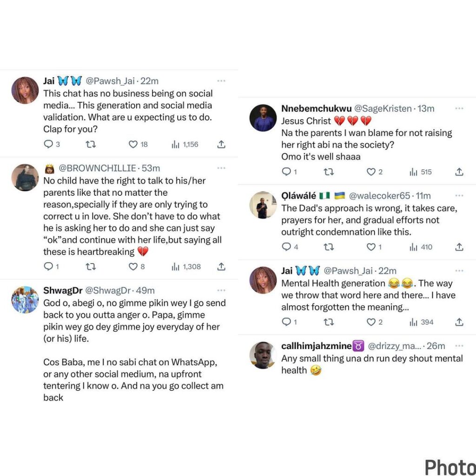Reply to the @BROWNCHILLIE tweet
This screenshot has width=476, height=476.
48,267
